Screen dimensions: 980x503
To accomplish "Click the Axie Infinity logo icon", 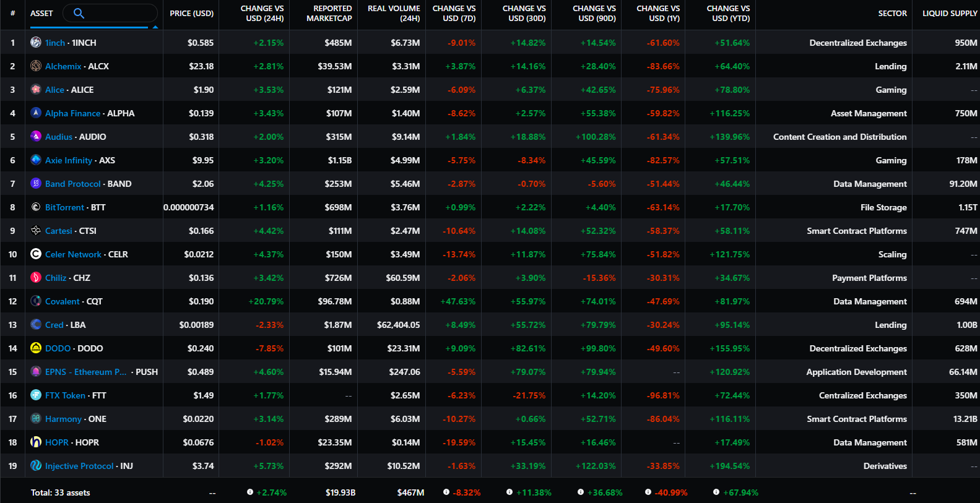I will [36, 160].
